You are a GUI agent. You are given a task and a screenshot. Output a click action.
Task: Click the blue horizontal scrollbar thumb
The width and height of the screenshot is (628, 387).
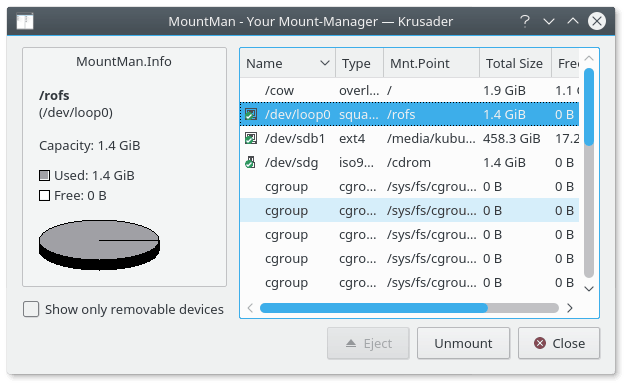coord(374,308)
